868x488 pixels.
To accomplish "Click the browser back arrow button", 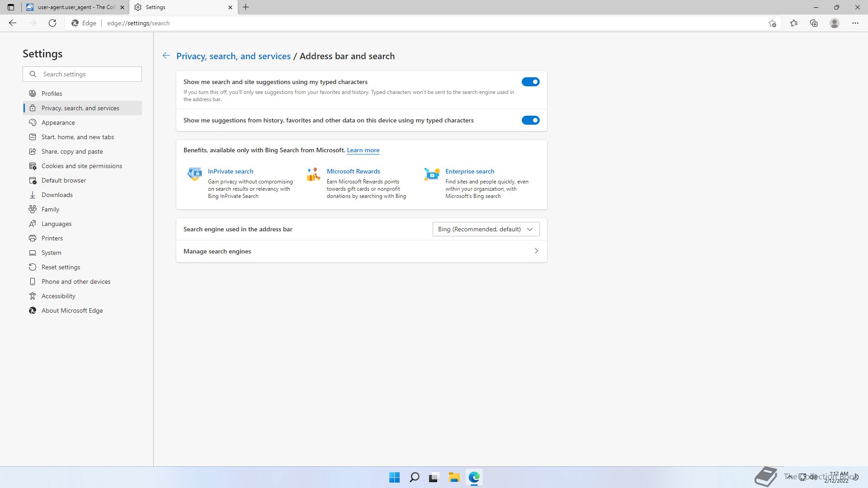I will click(x=13, y=23).
